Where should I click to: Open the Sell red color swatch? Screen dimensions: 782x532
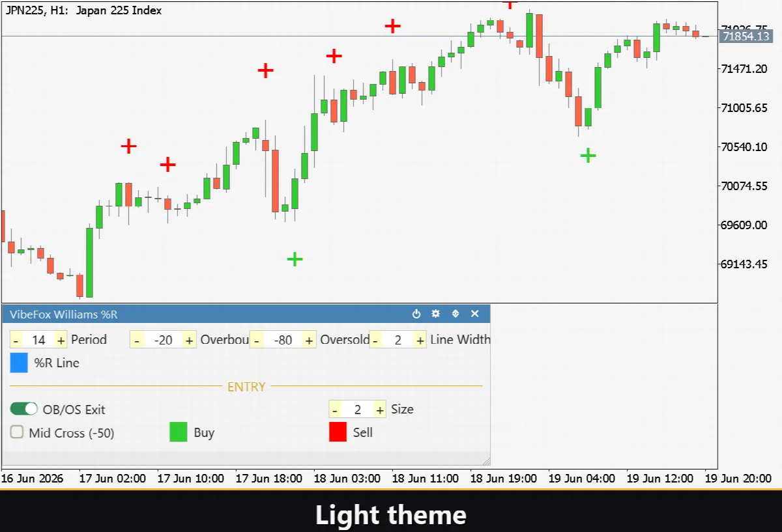338,432
